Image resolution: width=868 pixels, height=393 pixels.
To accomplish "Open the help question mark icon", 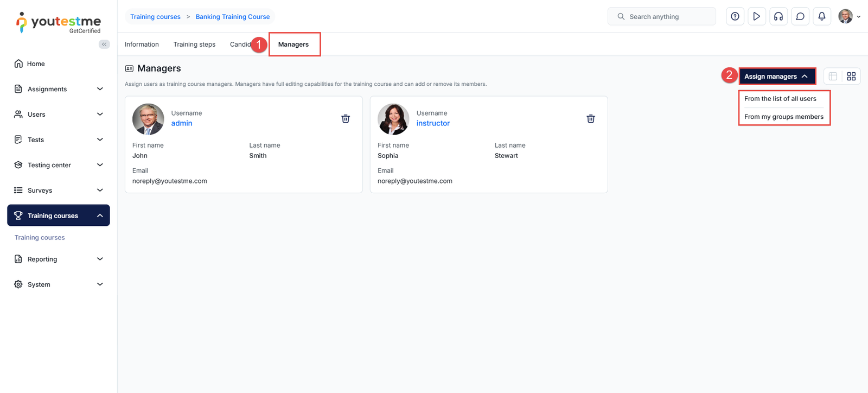I will 735,17.
